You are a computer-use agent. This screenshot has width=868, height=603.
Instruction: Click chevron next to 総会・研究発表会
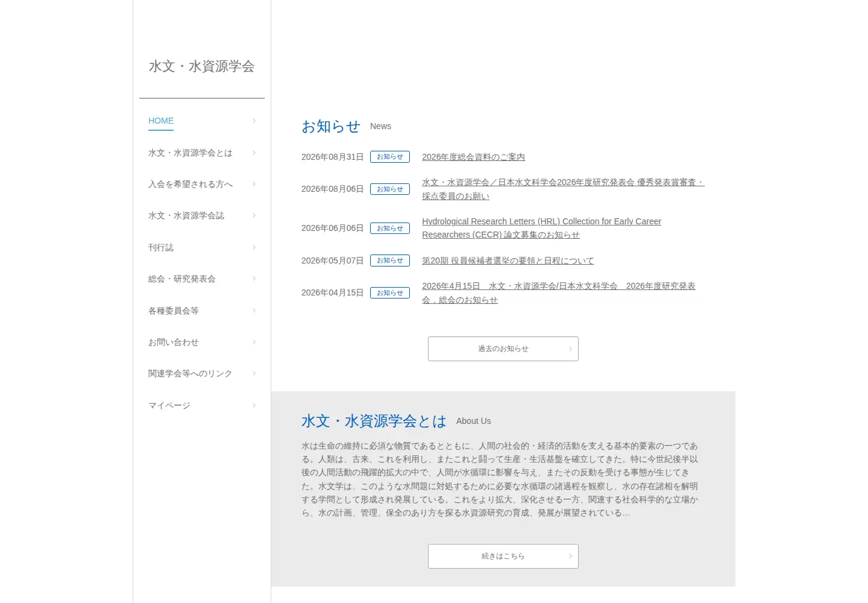pyautogui.click(x=254, y=279)
